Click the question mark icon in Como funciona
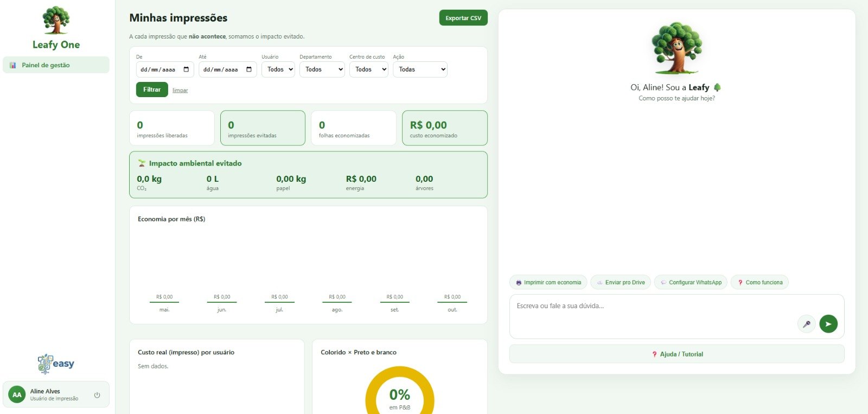This screenshot has height=414, width=868. point(740,283)
